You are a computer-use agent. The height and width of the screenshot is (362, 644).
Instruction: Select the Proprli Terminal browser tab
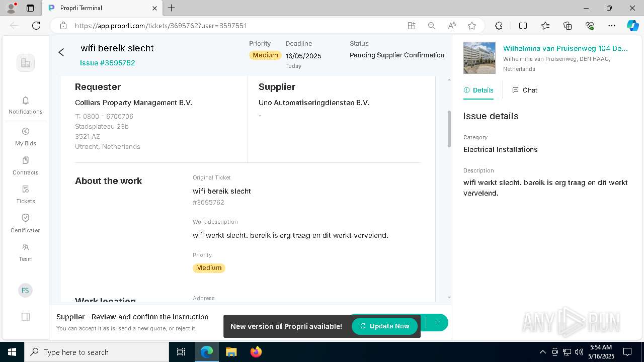[102, 8]
